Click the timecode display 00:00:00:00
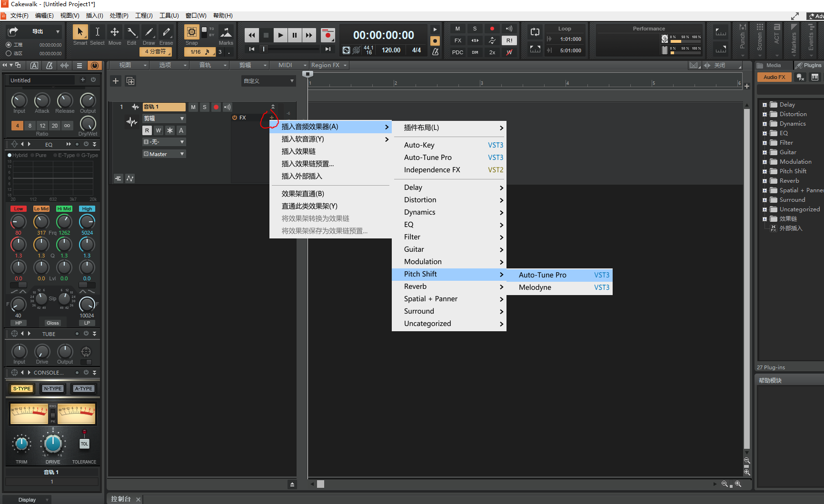The image size is (824, 504). pos(384,35)
